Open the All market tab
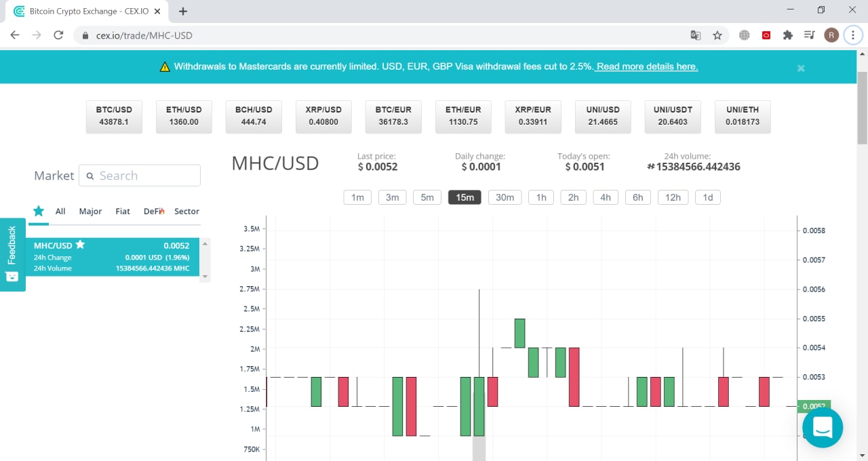The image size is (868, 461). pyautogui.click(x=60, y=211)
